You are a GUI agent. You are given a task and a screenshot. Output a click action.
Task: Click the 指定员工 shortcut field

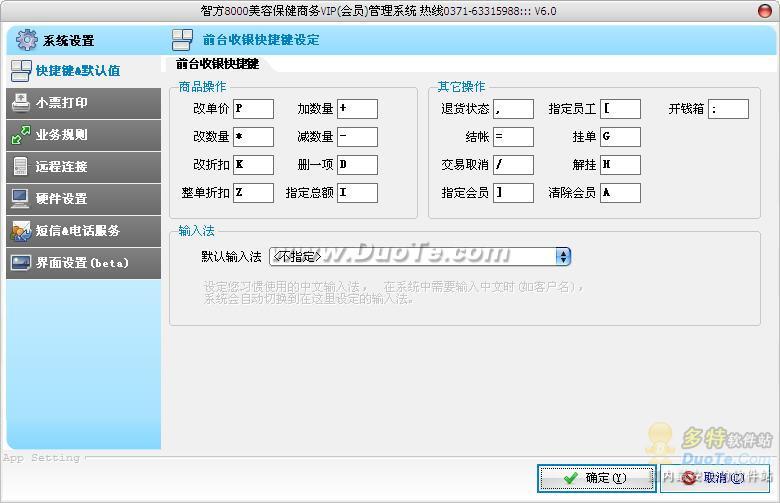pos(620,108)
